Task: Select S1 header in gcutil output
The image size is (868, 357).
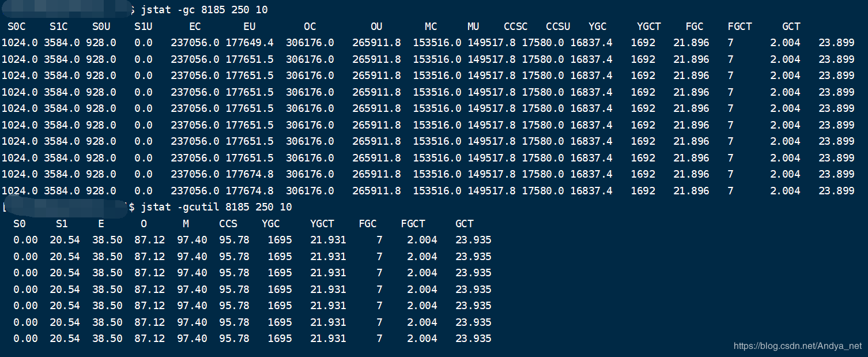Action: [x=62, y=224]
